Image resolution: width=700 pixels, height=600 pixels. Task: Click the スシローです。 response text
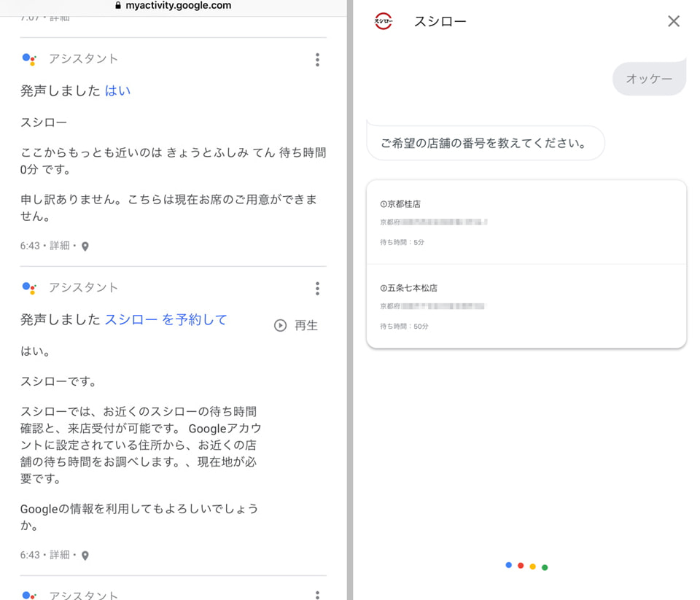click(58, 381)
